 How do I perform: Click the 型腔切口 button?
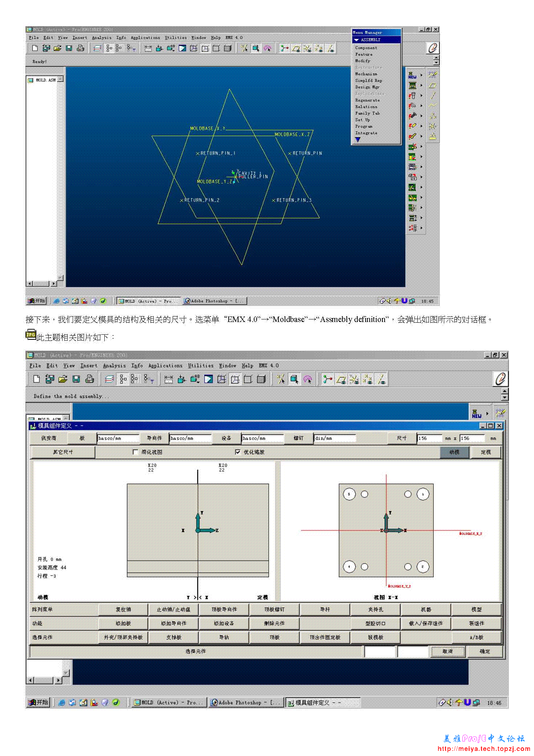375,623
